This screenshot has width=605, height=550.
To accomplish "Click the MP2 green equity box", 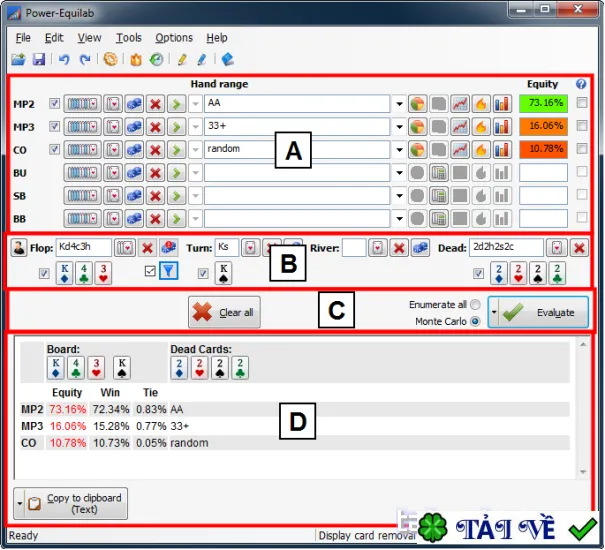I will point(543,103).
